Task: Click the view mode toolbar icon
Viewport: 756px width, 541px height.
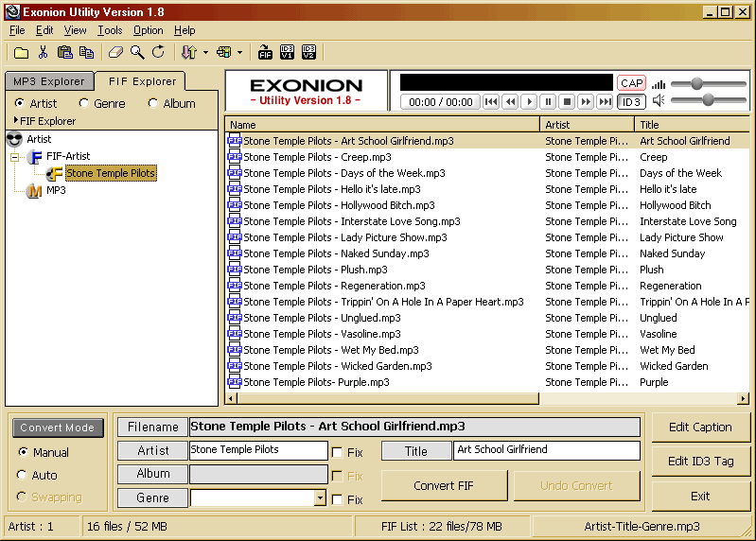Action: coord(223,52)
